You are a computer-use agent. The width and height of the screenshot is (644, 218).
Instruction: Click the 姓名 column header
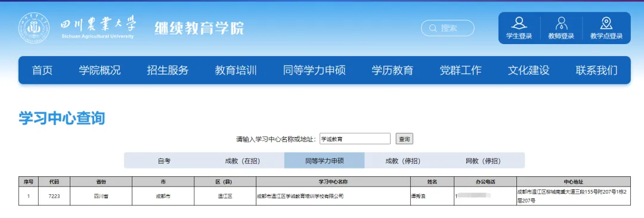click(x=432, y=182)
